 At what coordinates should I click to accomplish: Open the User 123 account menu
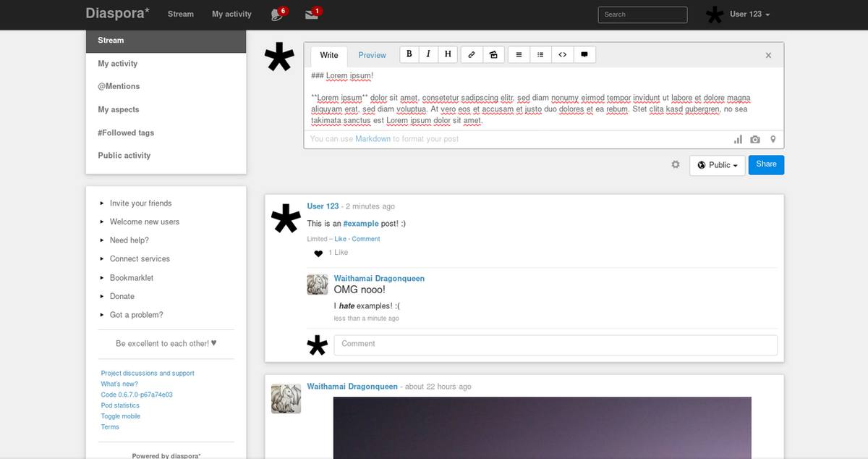click(749, 14)
